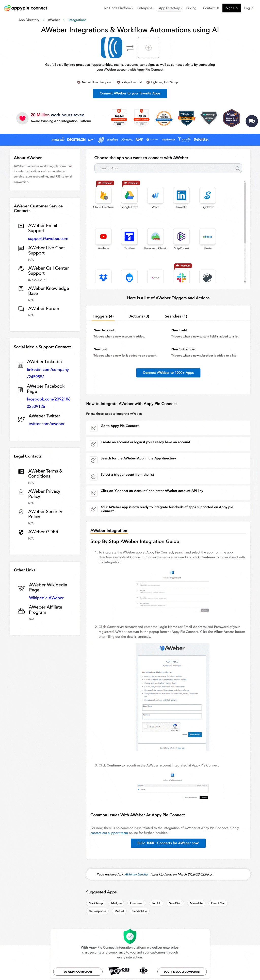This screenshot has width=260, height=980.
Task: Click the AWeber Wikipedia W icon
Action: pyautogui.click(x=22, y=588)
